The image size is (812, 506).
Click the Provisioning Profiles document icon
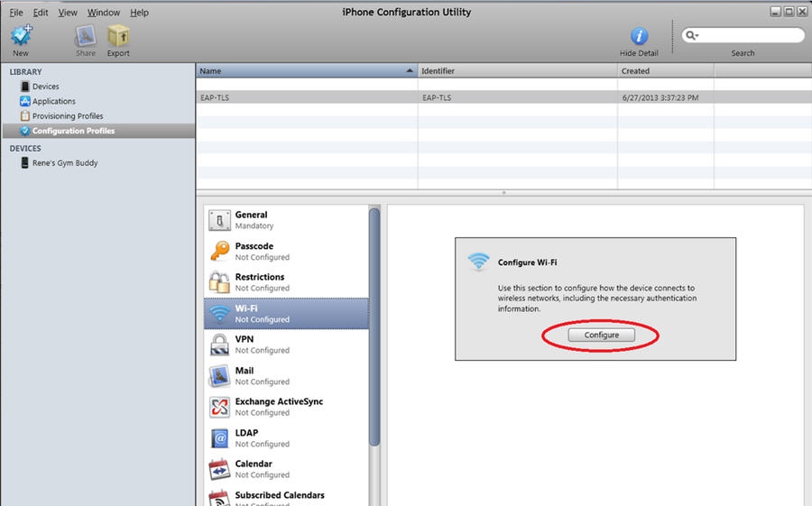click(25, 116)
